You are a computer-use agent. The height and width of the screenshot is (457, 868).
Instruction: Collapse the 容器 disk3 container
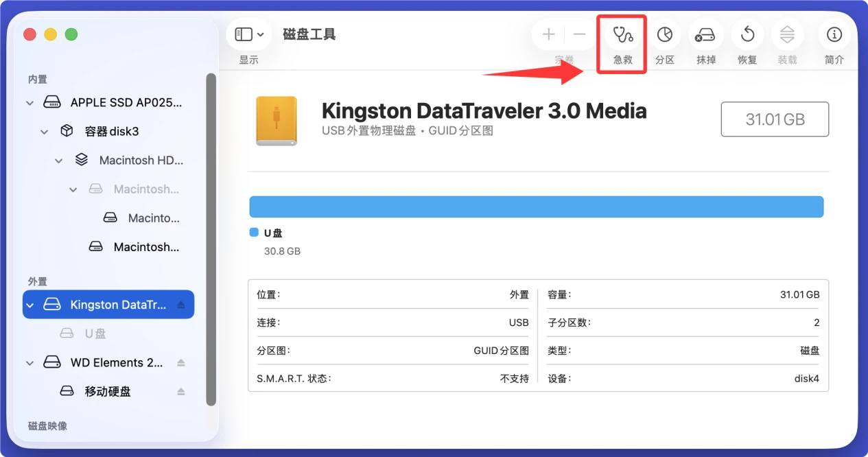point(44,132)
